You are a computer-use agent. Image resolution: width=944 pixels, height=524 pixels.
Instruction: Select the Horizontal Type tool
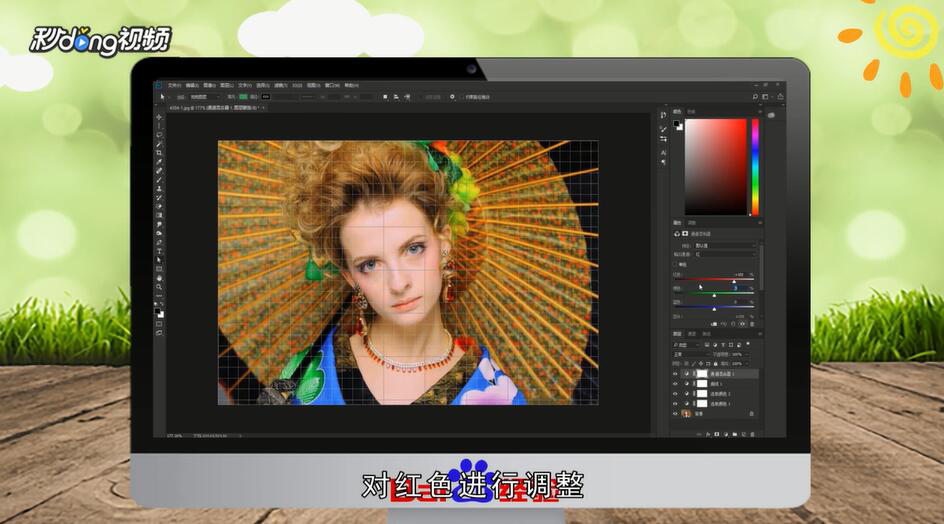[x=159, y=251]
